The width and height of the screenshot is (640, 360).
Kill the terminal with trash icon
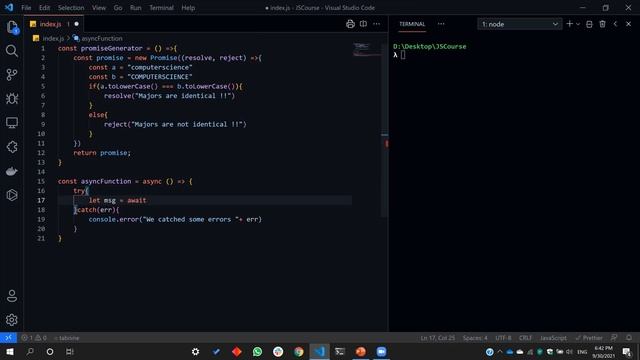pyautogui.click(x=602, y=24)
